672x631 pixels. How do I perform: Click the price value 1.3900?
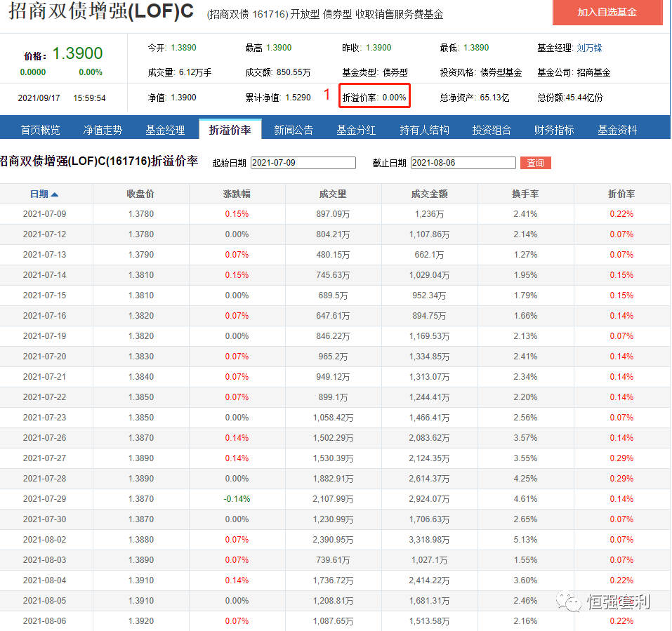pos(77,53)
